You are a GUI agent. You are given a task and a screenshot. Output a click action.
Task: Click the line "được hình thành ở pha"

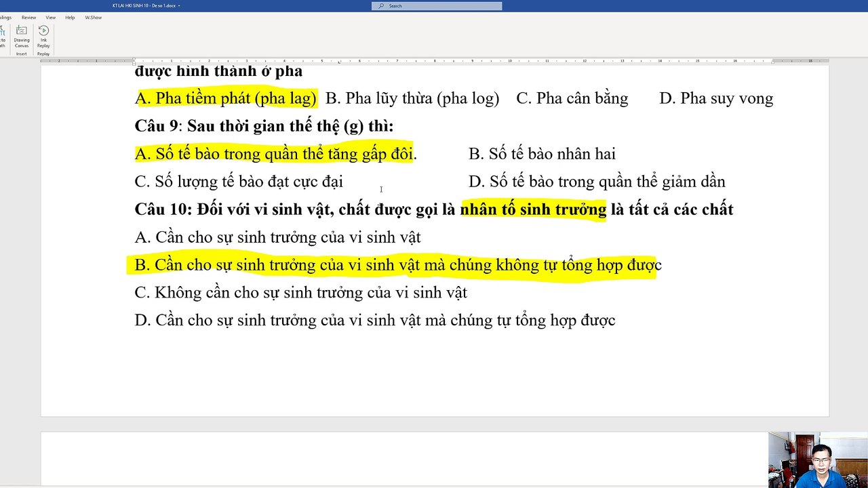click(218, 71)
